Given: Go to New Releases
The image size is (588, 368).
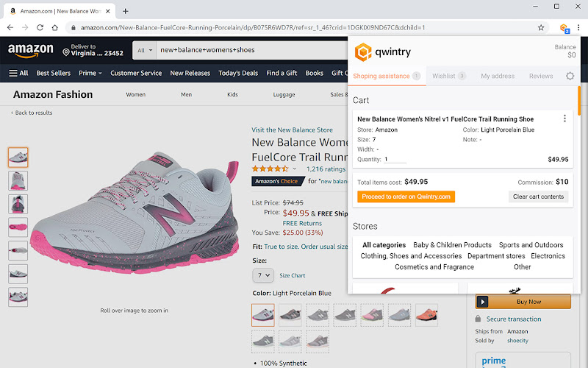Looking at the screenshot, I should [x=190, y=73].
